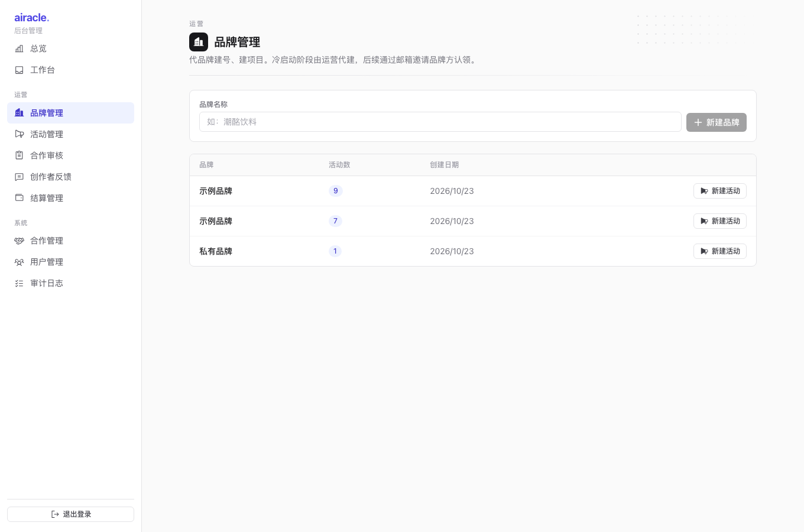The height and width of the screenshot is (532, 804).
Task: Click the 私有品牌 activity count badge 1
Action: (335, 251)
